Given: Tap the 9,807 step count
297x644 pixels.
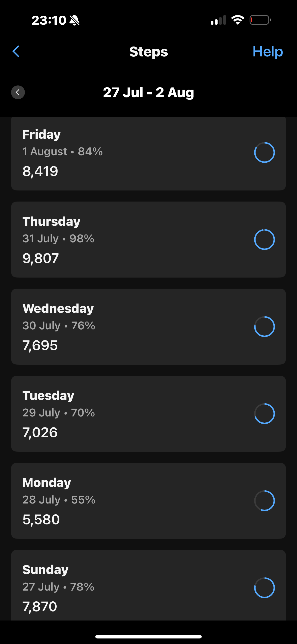Looking at the screenshot, I should 41,258.
